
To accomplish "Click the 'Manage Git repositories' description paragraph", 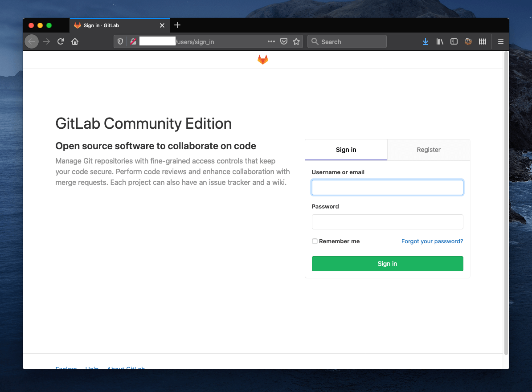I will 173,171.
